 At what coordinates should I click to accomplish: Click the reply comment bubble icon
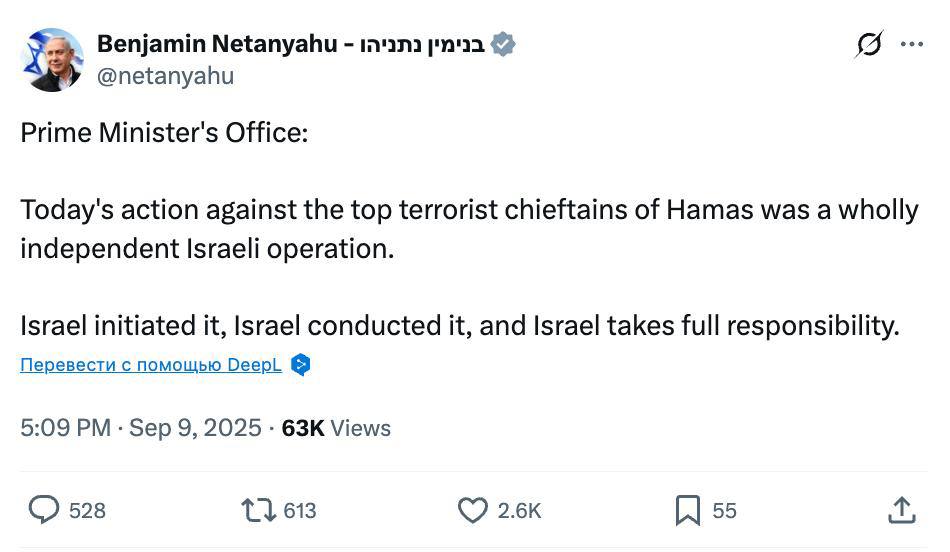click(43, 510)
